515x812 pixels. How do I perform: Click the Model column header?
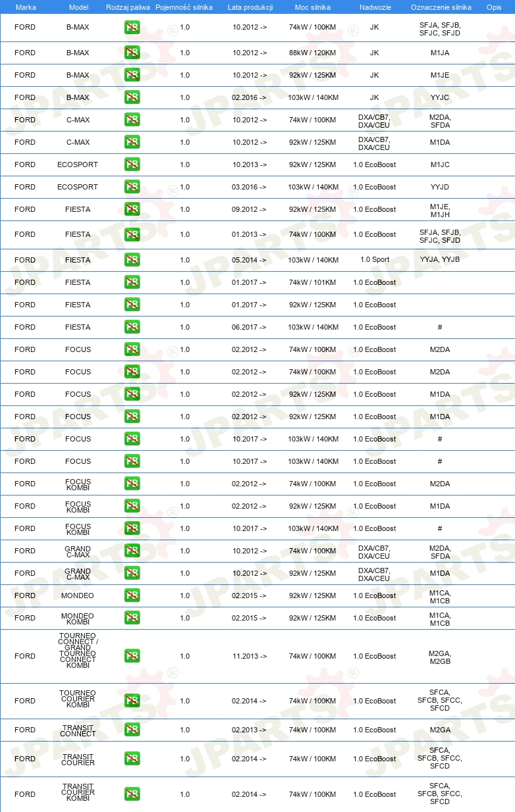pos(78,7)
